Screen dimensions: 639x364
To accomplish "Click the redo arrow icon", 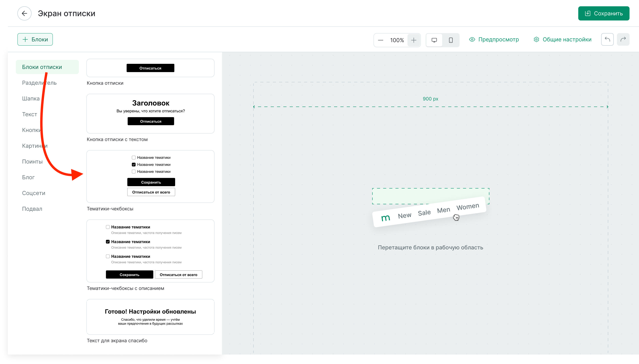I will (x=623, y=39).
